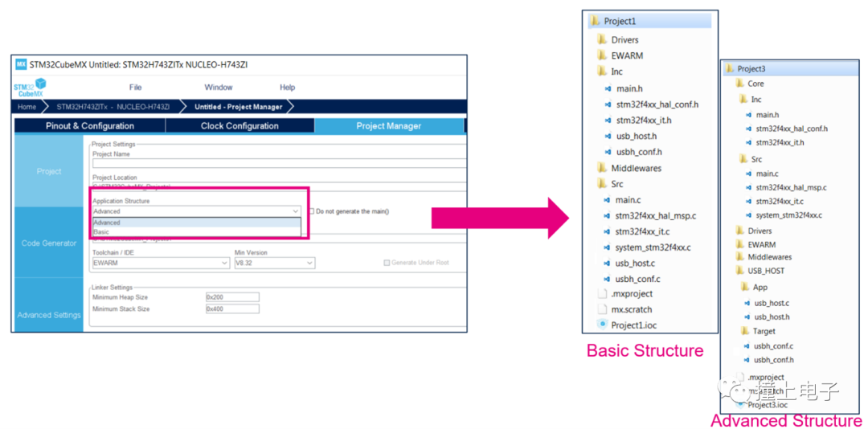This screenshot has width=868, height=429.
Task: Select stm32f4xx_it.c in Project3
Action: coord(780,202)
